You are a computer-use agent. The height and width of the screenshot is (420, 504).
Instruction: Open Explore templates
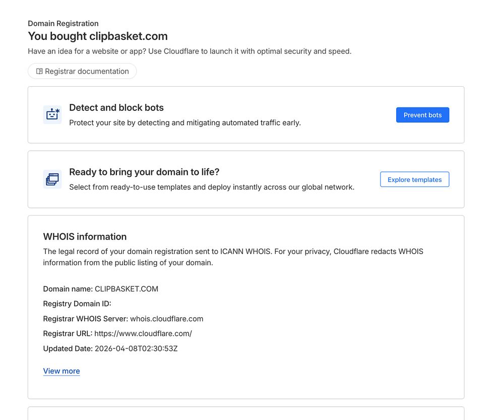click(414, 179)
